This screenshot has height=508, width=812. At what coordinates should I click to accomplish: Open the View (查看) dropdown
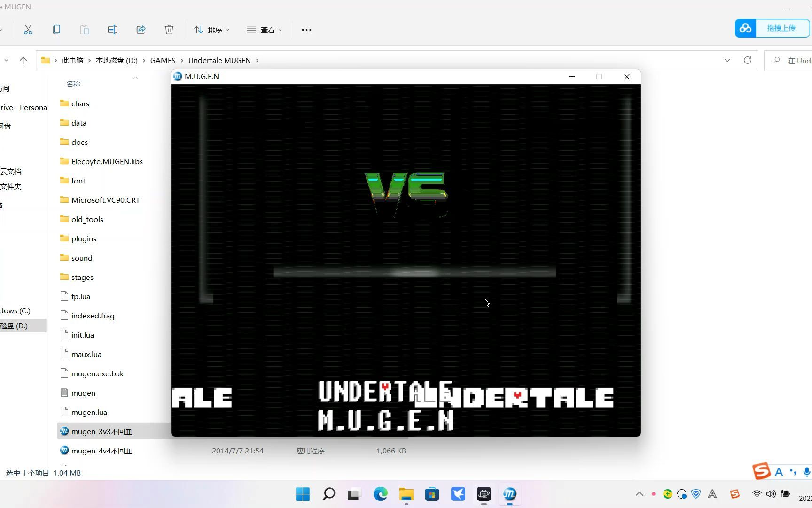coord(264,30)
